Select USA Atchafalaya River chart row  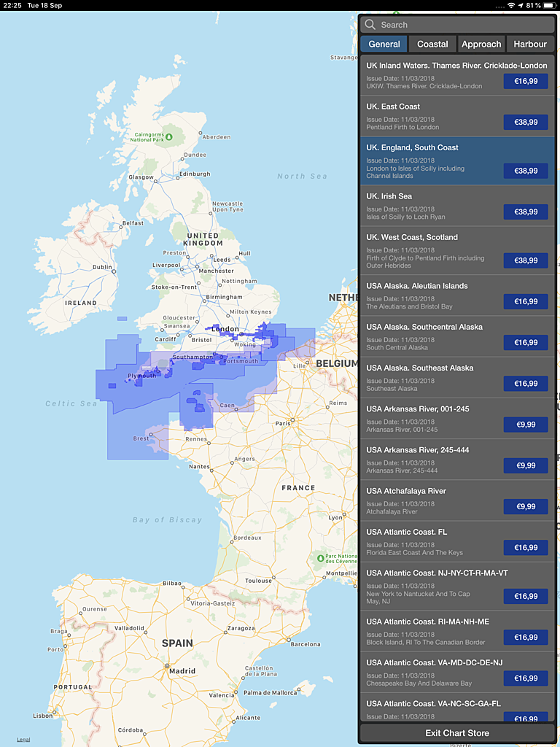430,500
